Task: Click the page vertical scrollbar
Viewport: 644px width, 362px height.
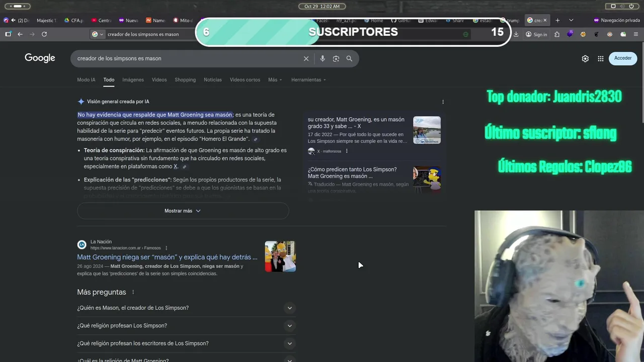Action: [x=642, y=83]
